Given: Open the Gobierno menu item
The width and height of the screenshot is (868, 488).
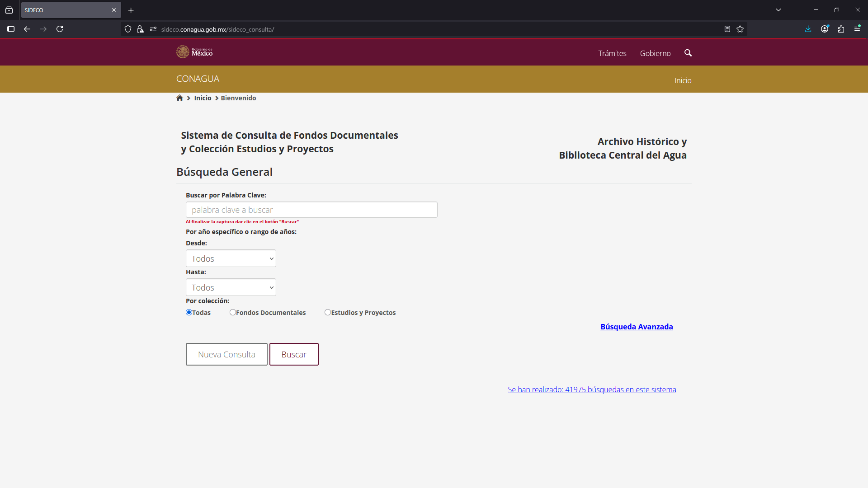Looking at the screenshot, I should click(655, 53).
